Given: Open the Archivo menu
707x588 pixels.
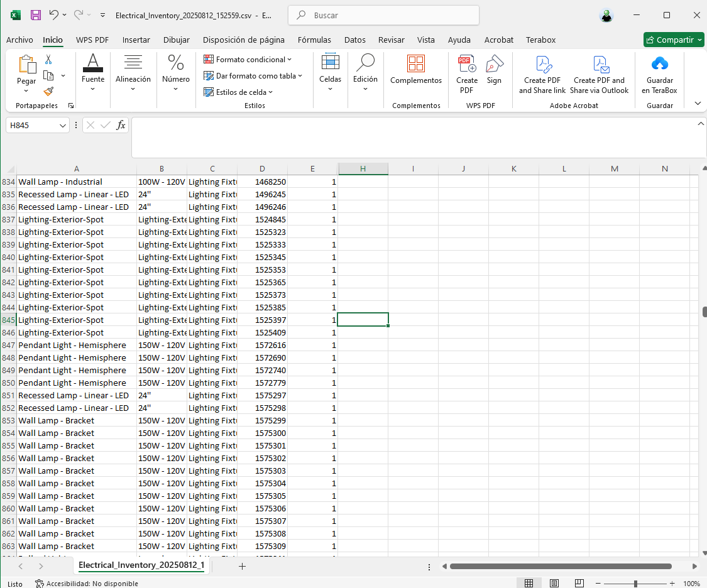Looking at the screenshot, I should 19,40.
